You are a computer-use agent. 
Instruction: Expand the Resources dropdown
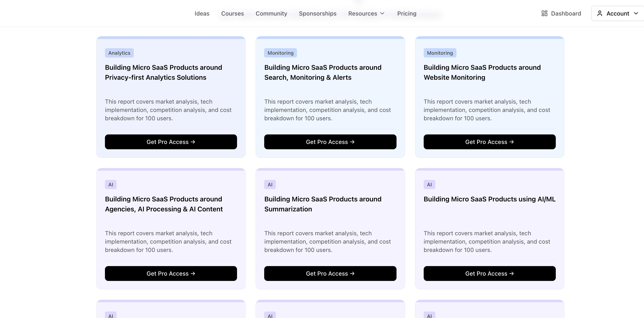[366, 13]
